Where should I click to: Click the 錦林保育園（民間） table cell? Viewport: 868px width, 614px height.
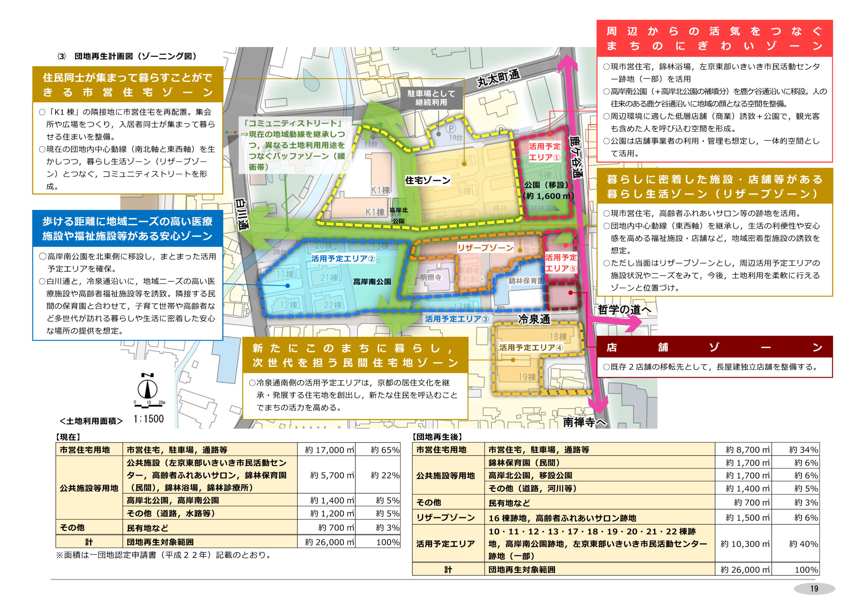[599, 462]
